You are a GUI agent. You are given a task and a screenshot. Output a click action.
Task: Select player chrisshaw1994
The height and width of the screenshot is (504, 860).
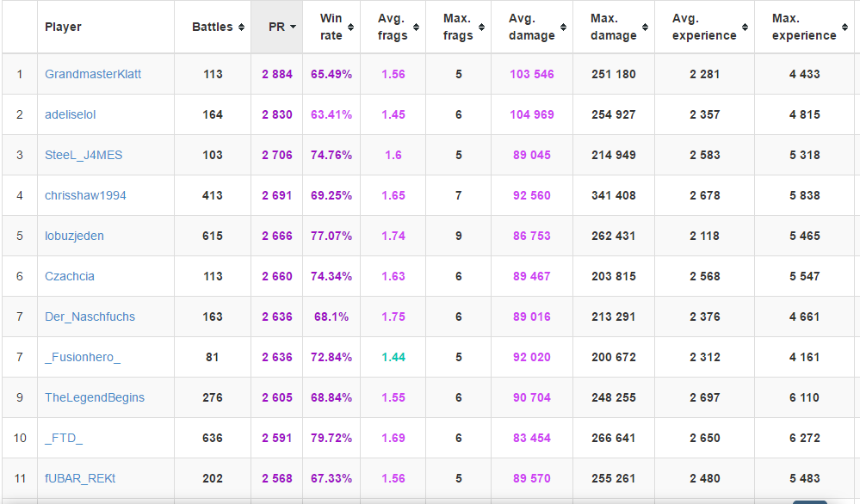click(85, 195)
